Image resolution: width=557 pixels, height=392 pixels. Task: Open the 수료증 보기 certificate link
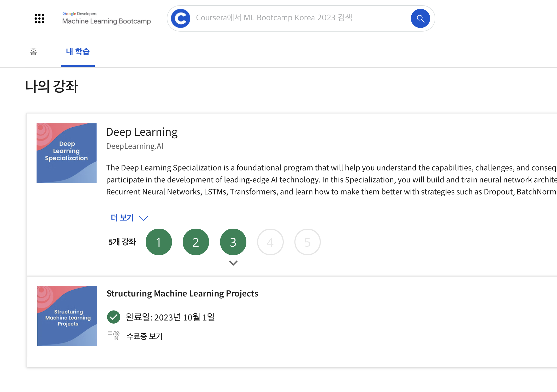tap(145, 336)
